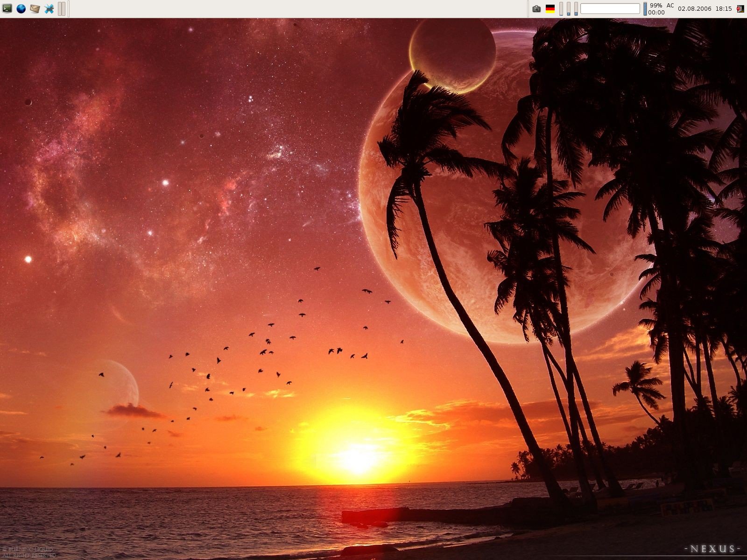Adjust the leftmost volume slider
This screenshot has height=560, width=747.
click(560, 8)
